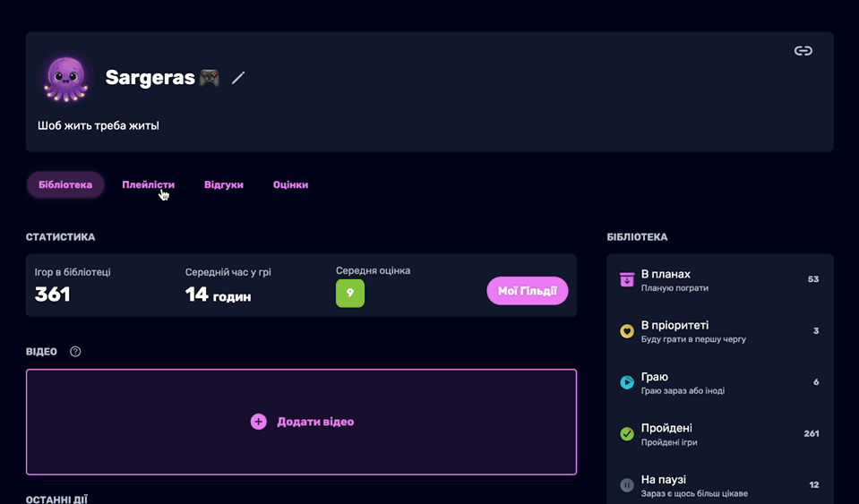Click the blue play Граю icon
This screenshot has width=859, height=504.
(x=627, y=382)
